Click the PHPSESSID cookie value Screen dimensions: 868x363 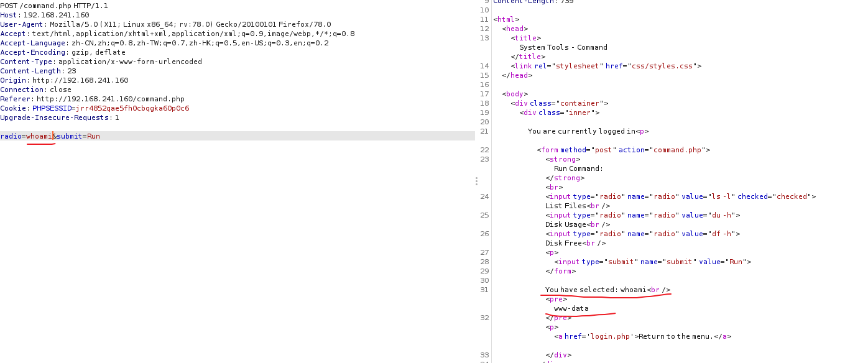pos(132,108)
